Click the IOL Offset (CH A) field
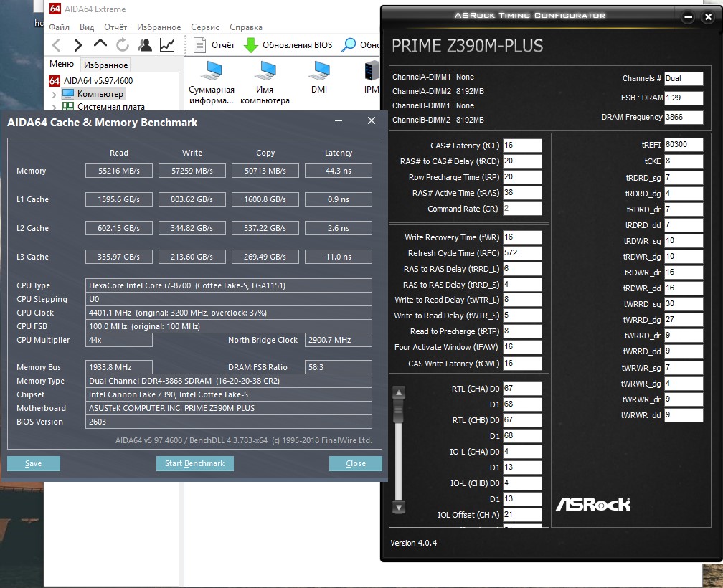The image size is (723, 588). pos(522,515)
